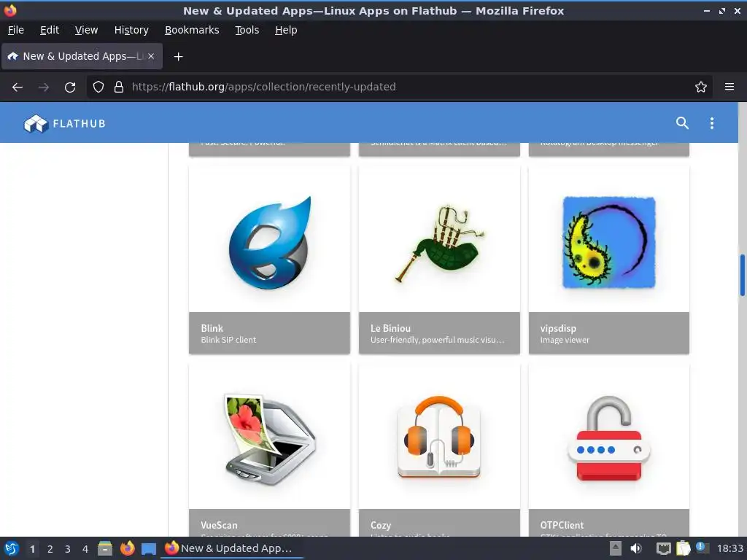
Task: Click the clipboard tray icon
Action: tap(683, 548)
